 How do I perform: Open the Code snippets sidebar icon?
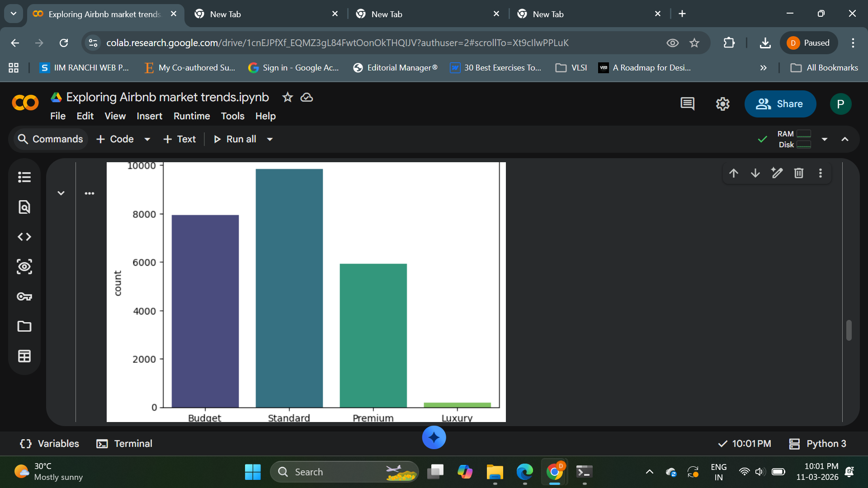[x=24, y=237]
